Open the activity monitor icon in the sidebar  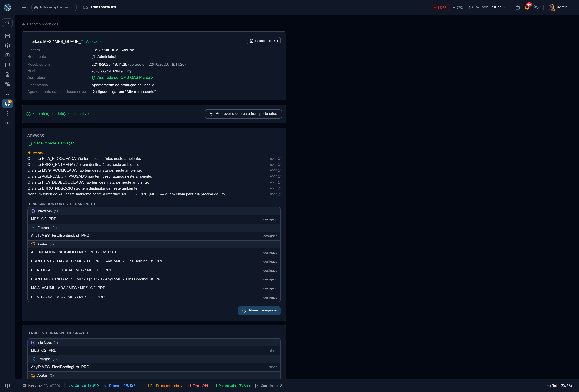(x=8, y=55)
